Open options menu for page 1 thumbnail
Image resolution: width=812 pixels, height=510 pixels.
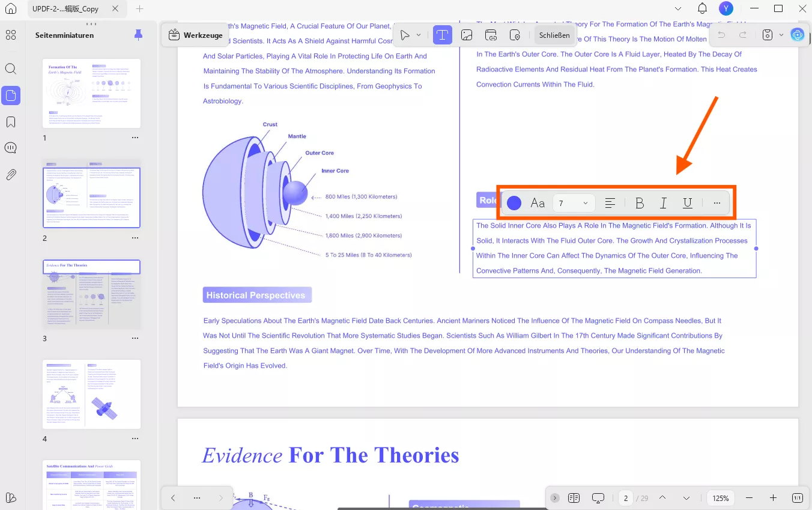135,138
